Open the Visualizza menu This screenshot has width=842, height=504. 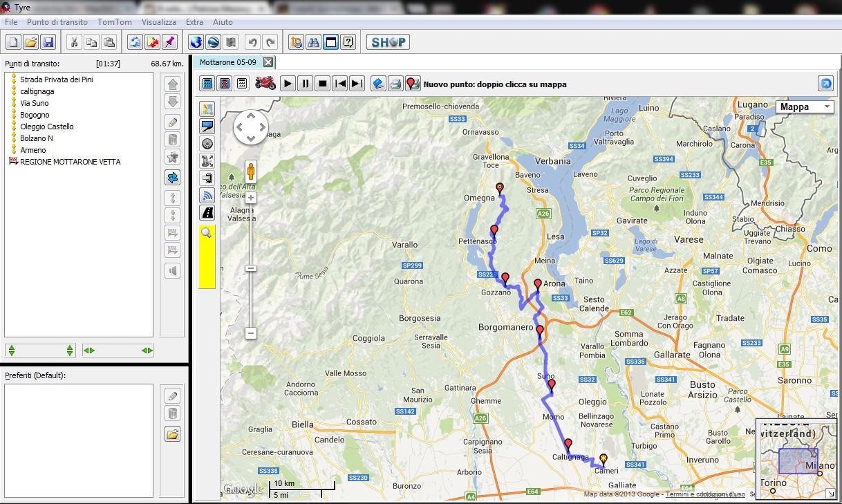coord(158,22)
